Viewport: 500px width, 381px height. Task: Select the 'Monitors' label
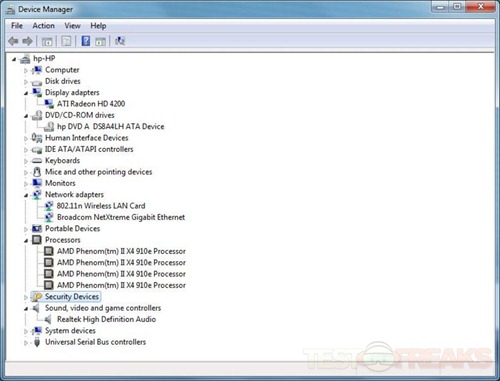tap(60, 183)
